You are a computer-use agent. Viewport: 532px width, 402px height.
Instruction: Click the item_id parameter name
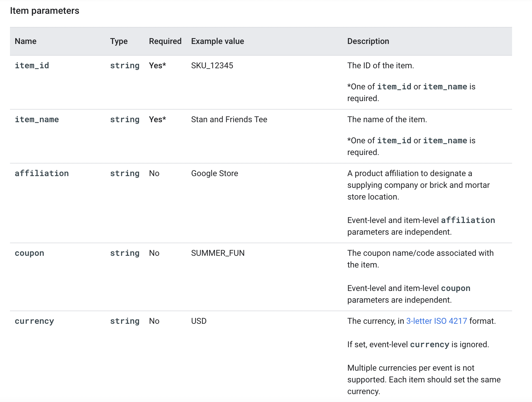[32, 65]
